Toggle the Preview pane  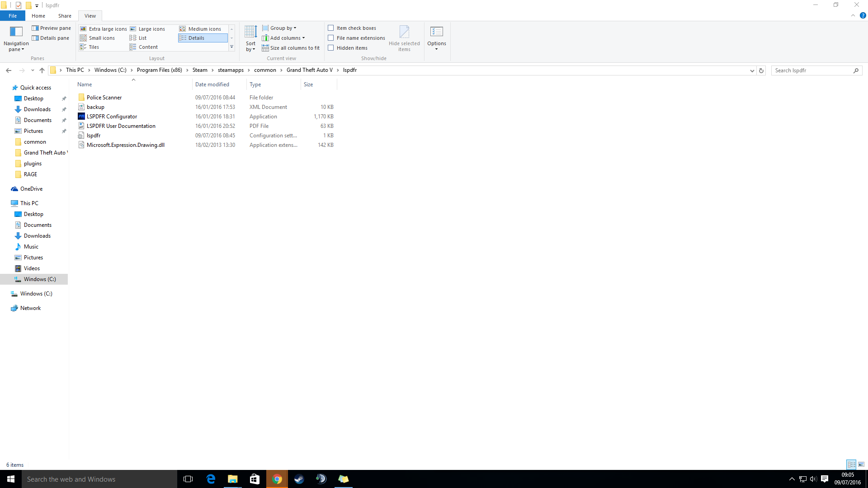(51, 28)
